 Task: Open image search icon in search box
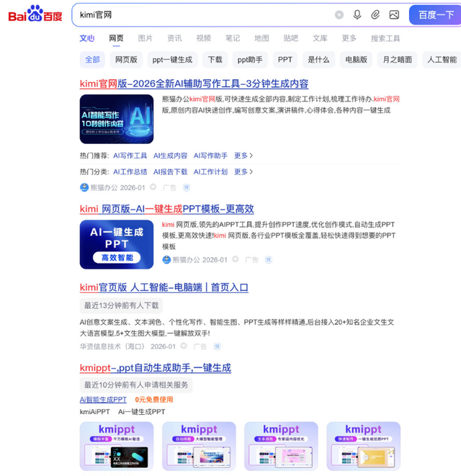394,14
